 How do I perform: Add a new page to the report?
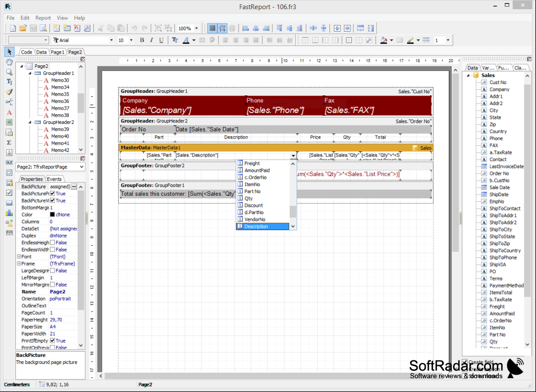click(x=57, y=29)
